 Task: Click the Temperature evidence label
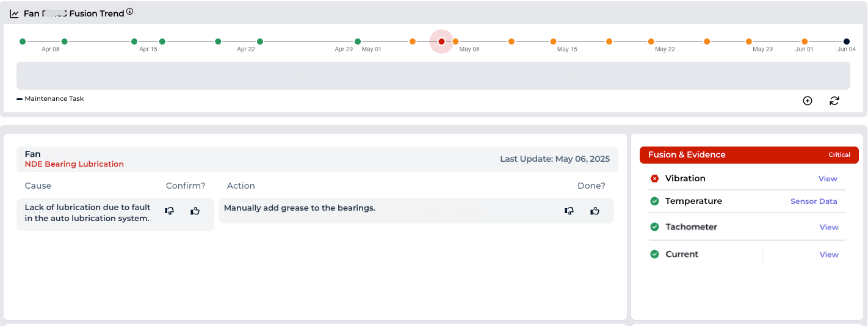(x=693, y=201)
